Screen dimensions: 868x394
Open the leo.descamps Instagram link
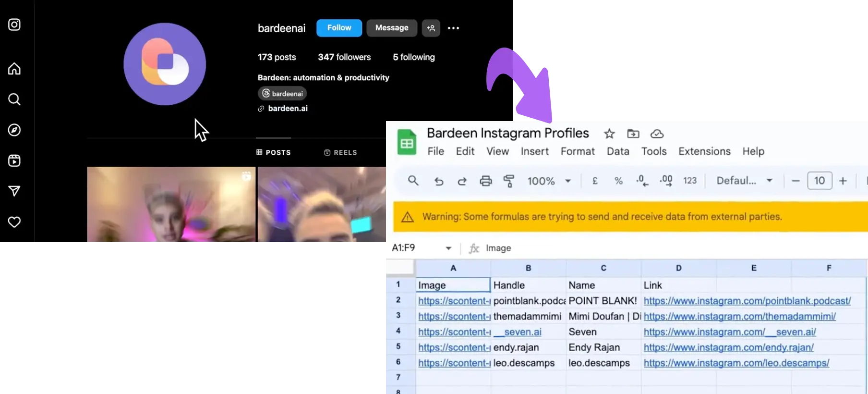[736, 363]
